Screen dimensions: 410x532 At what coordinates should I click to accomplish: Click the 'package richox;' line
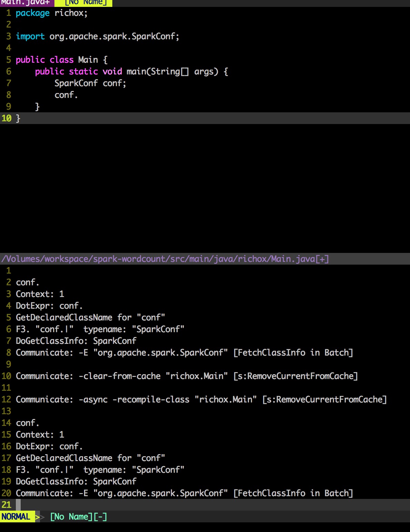point(52,13)
